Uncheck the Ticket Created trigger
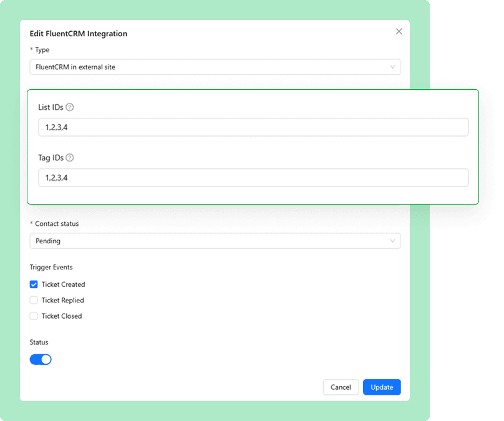Viewport: 504px width, 421px height. point(34,284)
